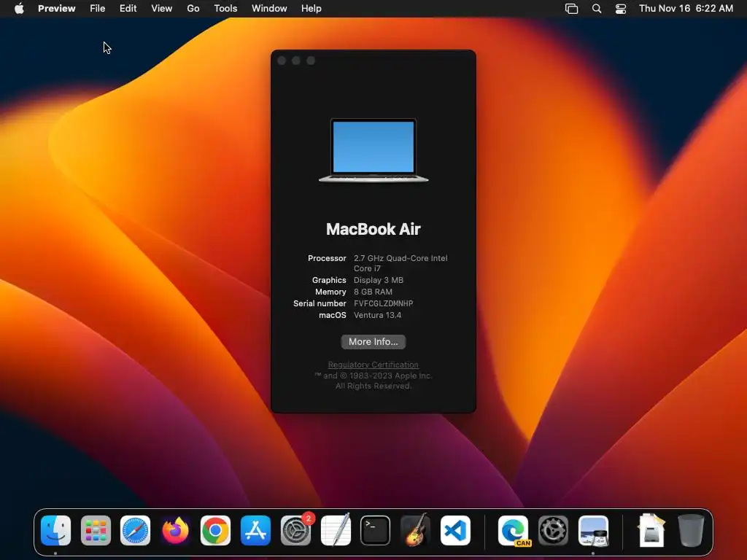The width and height of the screenshot is (747, 560).
Task: Open the gear-shaped System Preferences dock icon
Action: click(553, 531)
